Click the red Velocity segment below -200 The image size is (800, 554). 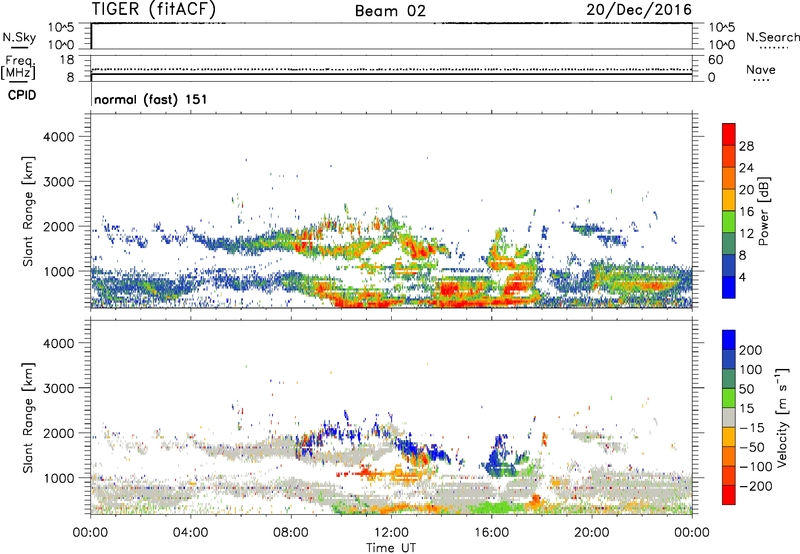(x=729, y=495)
